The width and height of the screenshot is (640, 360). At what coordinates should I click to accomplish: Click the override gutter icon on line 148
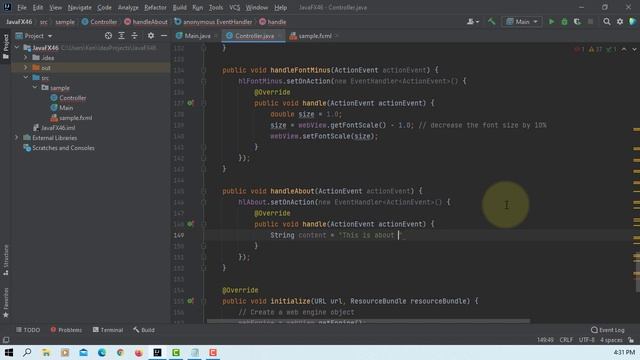[190, 224]
